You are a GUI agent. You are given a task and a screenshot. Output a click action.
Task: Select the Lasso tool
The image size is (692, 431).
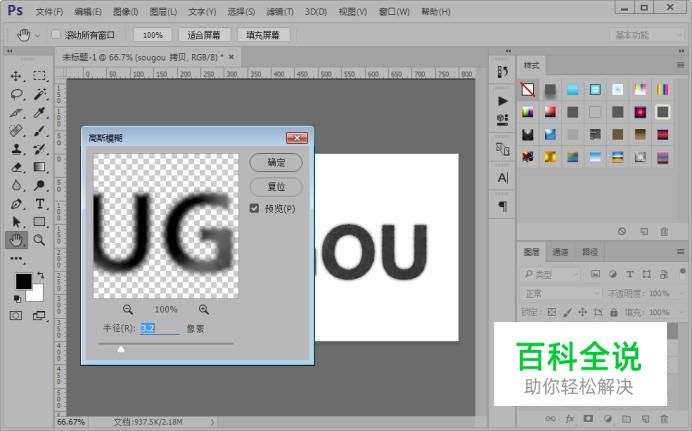[17, 94]
